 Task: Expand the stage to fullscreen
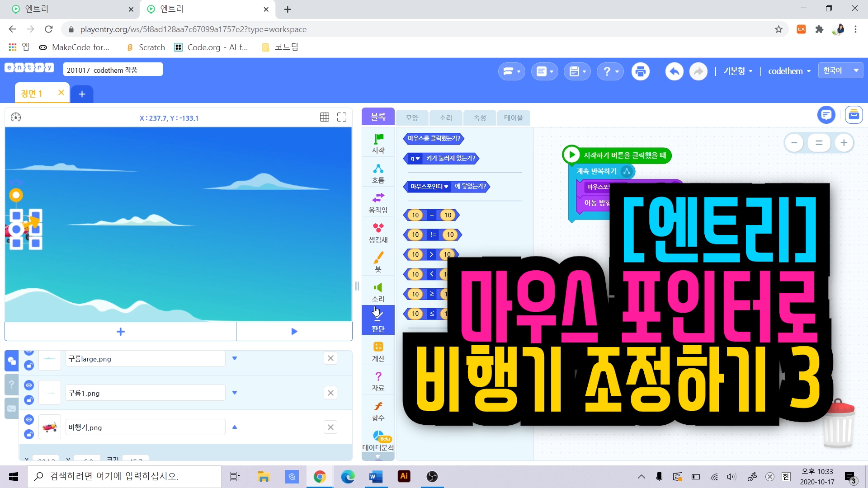[342, 117]
